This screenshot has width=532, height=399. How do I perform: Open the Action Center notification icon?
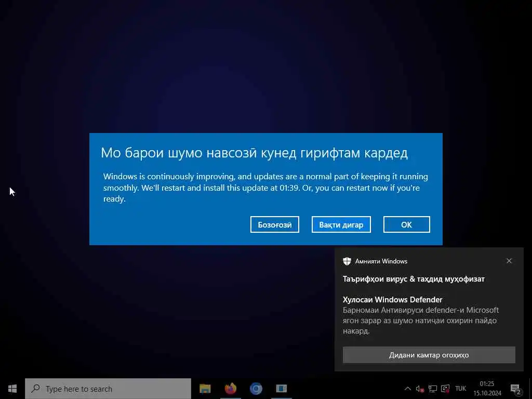(x=516, y=389)
